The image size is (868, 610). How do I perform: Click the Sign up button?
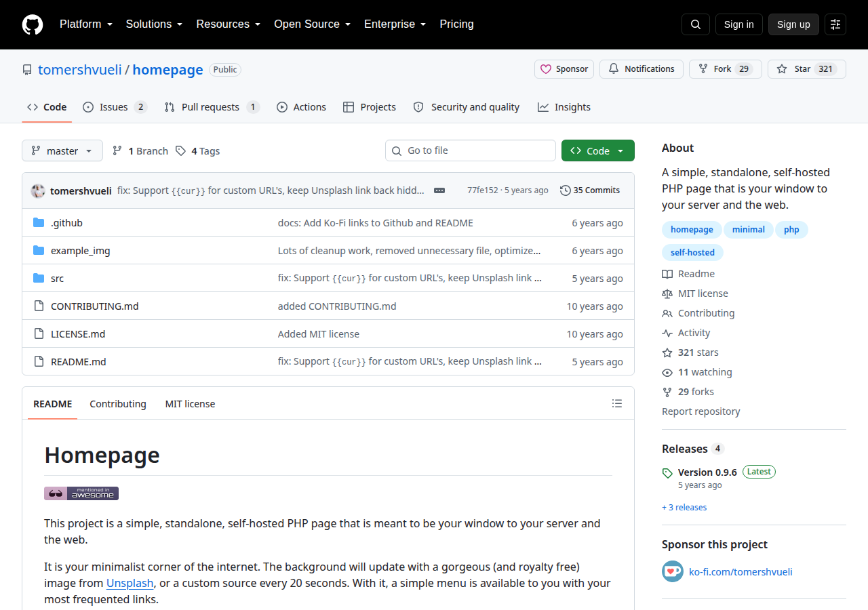[x=793, y=24]
